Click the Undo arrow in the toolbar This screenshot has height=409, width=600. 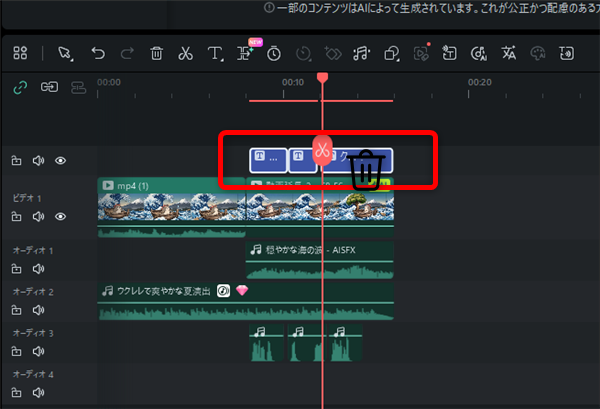pos(99,53)
